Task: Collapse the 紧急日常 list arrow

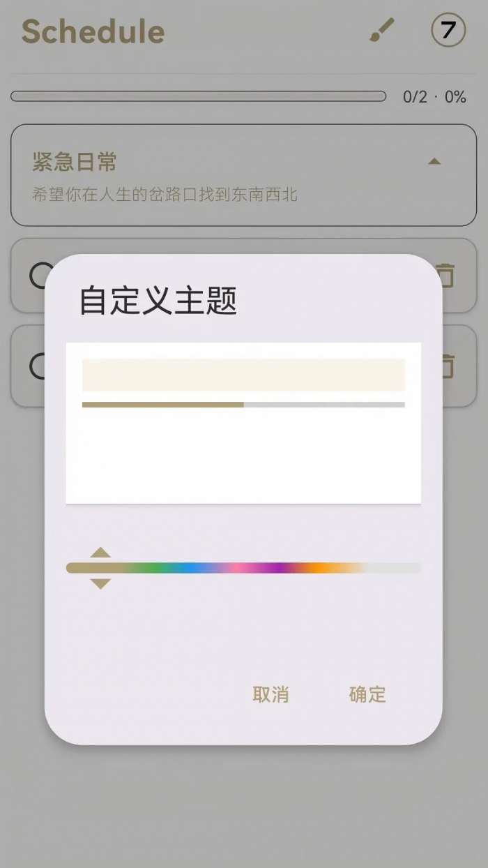Action: pos(434,161)
